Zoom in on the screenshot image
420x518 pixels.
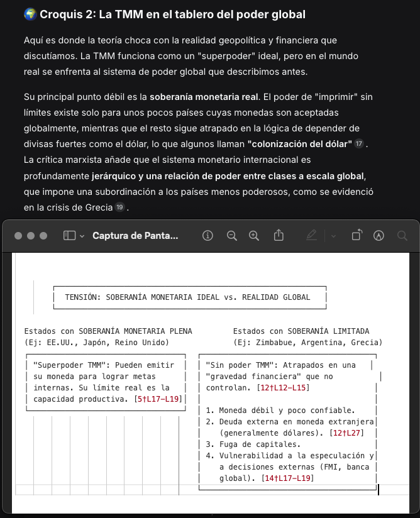pyautogui.click(x=254, y=236)
